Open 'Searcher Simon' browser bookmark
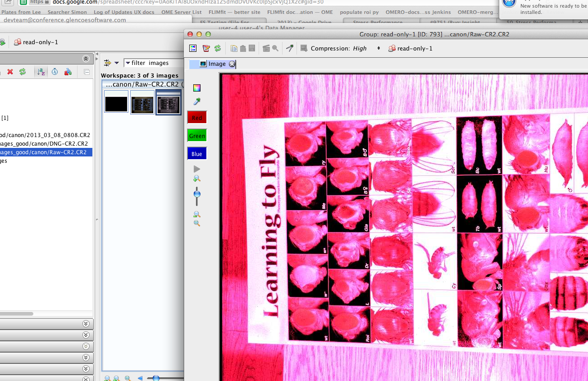 pyautogui.click(x=67, y=12)
